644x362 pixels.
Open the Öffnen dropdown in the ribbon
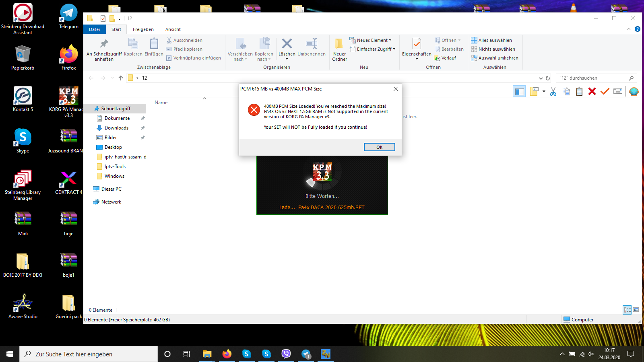point(448,40)
